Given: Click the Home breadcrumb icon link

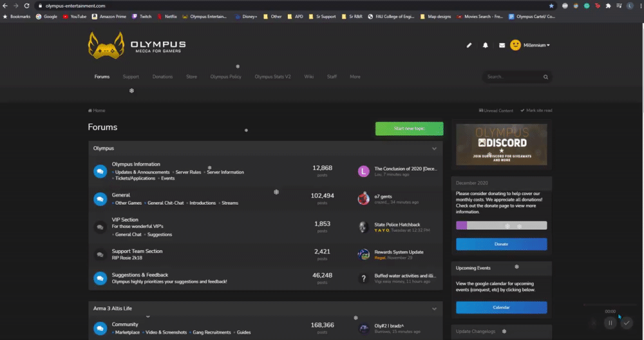Looking at the screenshot, I should pyautogui.click(x=97, y=111).
